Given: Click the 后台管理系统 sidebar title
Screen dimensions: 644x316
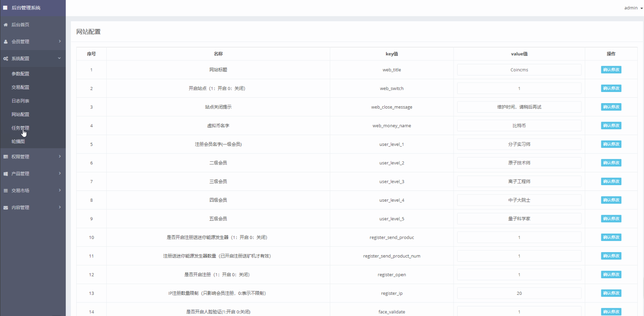Looking at the screenshot, I should point(26,8).
